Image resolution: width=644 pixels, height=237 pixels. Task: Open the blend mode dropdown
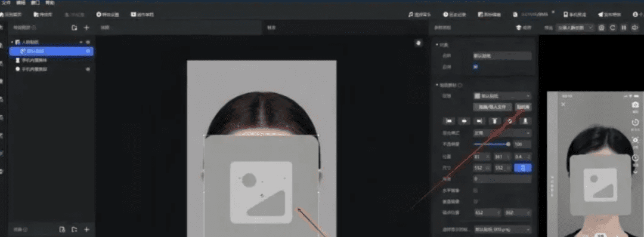tap(502, 133)
